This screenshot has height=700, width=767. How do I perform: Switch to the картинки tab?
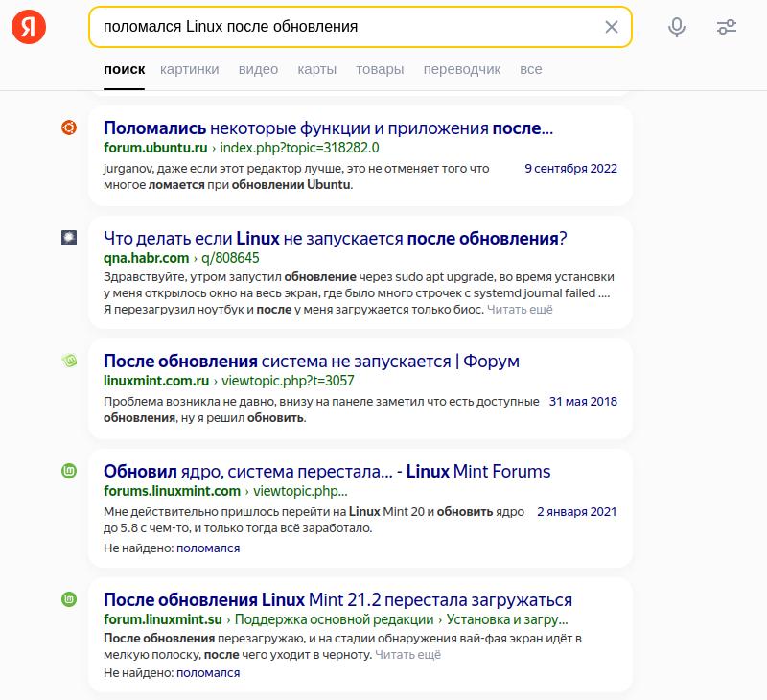(x=190, y=69)
